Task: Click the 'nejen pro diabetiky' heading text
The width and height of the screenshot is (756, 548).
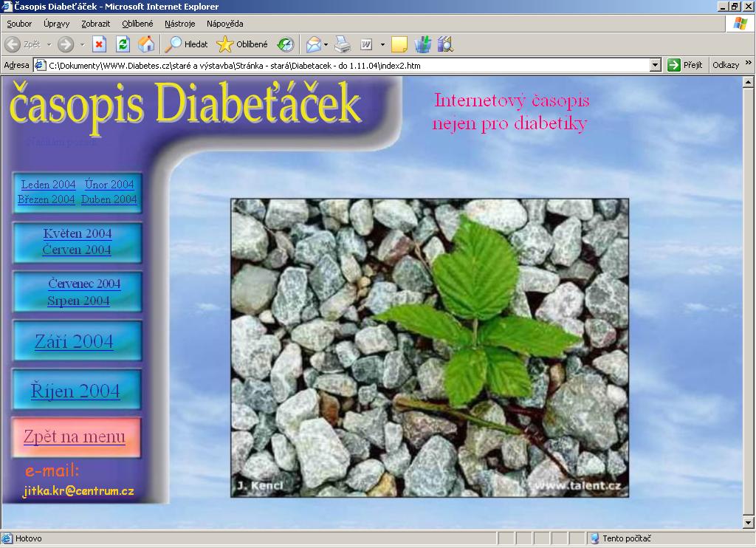Action: tap(510, 123)
